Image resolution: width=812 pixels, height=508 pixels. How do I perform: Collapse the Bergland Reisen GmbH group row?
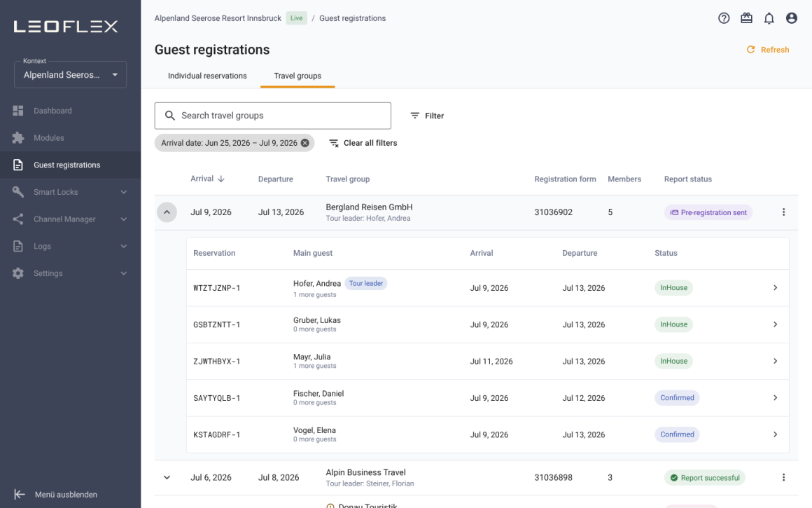point(167,212)
